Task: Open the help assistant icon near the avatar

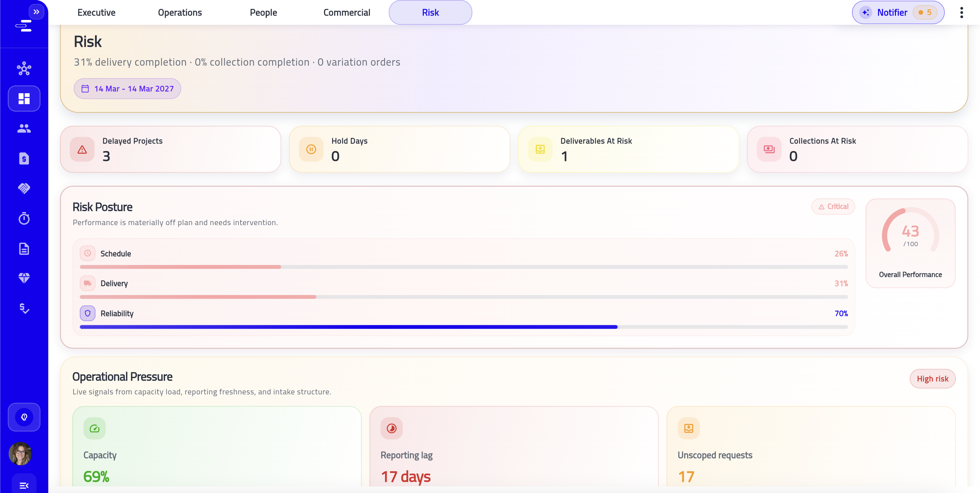Action: pos(24,417)
